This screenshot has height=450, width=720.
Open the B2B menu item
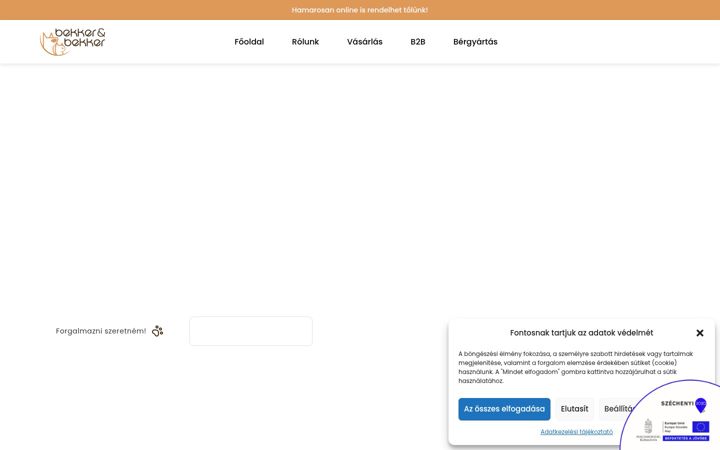coord(417,42)
